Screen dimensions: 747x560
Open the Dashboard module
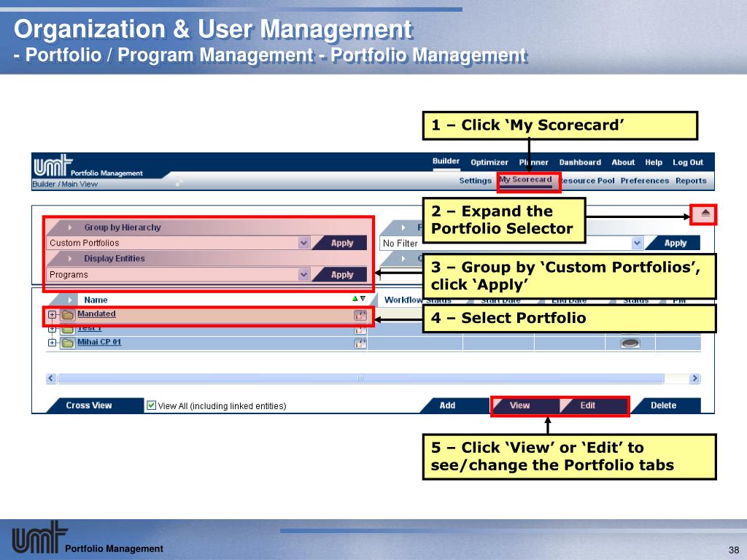pos(580,162)
